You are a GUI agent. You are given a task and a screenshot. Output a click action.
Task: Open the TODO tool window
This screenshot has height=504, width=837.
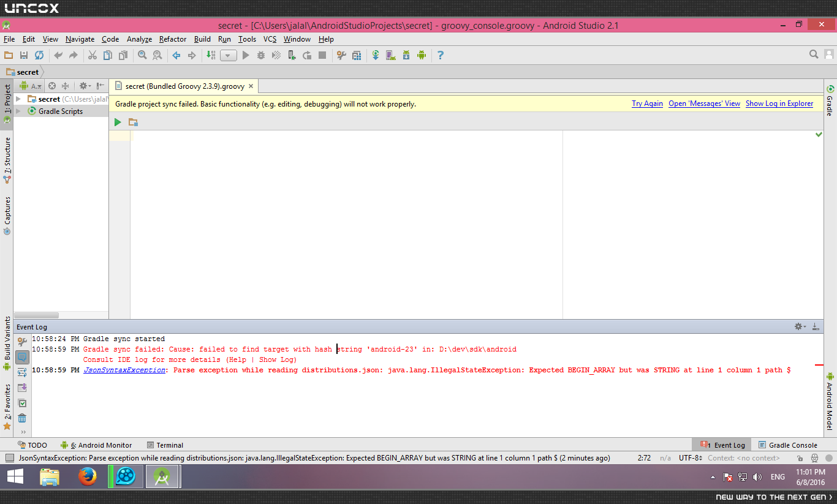point(32,445)
